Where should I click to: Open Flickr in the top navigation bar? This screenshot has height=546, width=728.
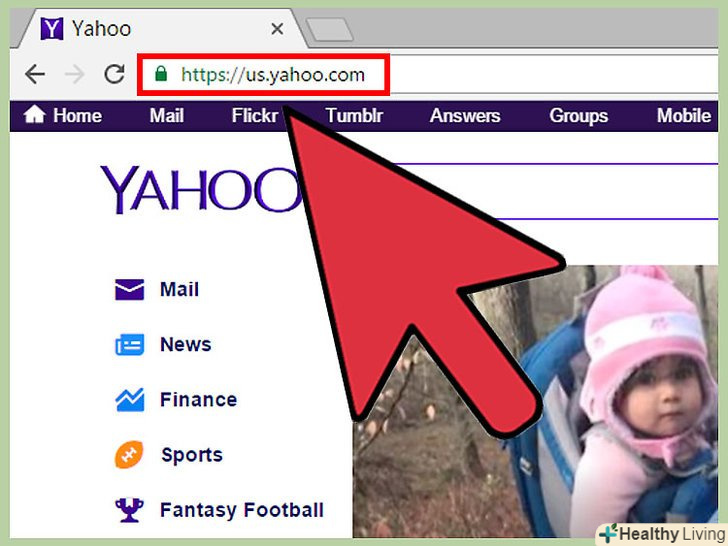tap(255, 116)
